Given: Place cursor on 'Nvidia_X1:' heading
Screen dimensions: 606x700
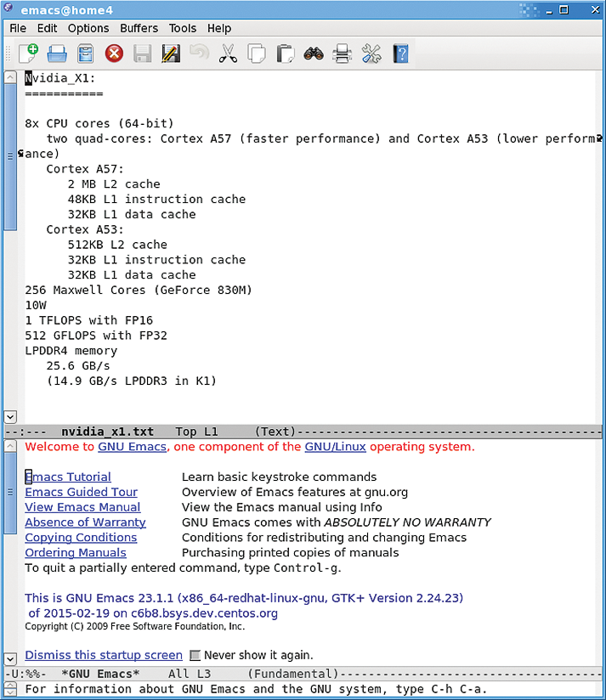Looking at the screenshot, I should 59,78.
